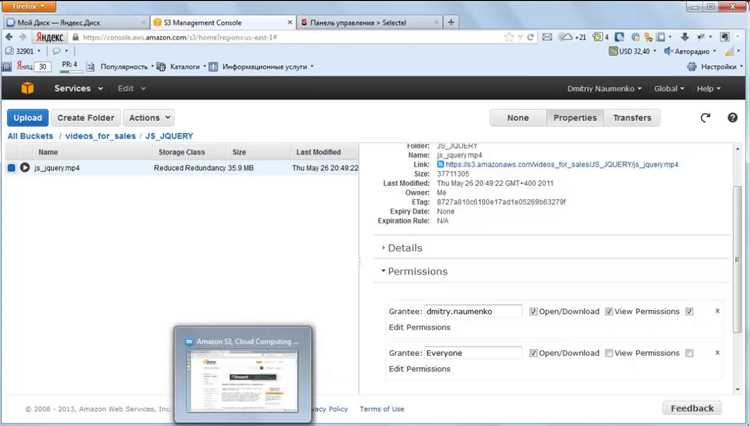Collapse the Permissions section
750x426 pixels.
click(x=414, y=271)
